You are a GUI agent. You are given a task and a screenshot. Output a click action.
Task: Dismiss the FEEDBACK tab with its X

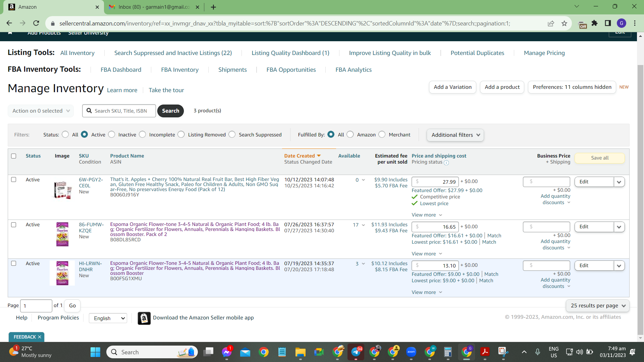40,337
